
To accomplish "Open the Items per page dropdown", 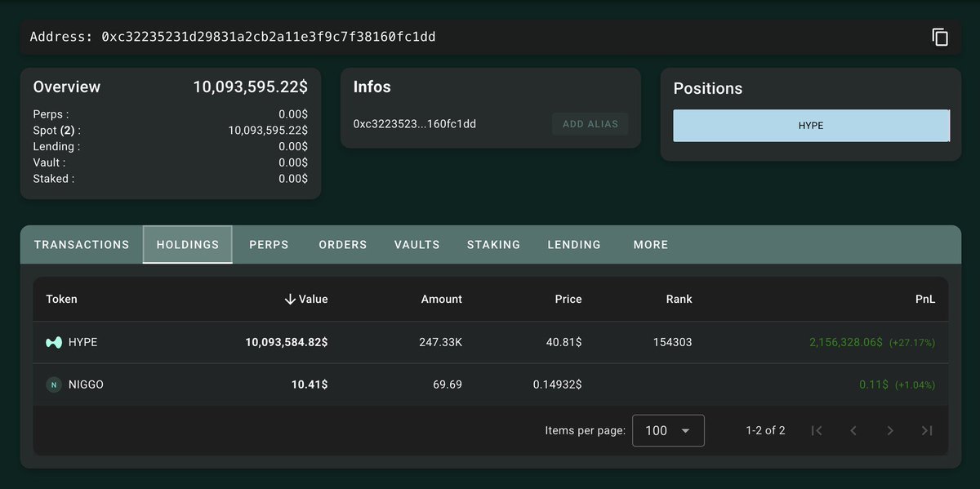I will tap(668, 431).
